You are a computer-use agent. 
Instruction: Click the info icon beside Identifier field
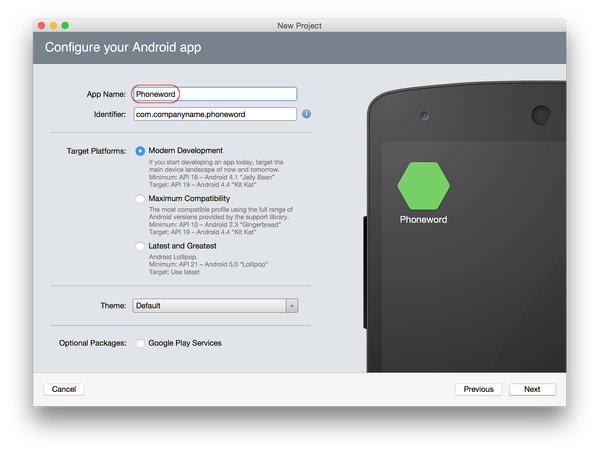307,114
